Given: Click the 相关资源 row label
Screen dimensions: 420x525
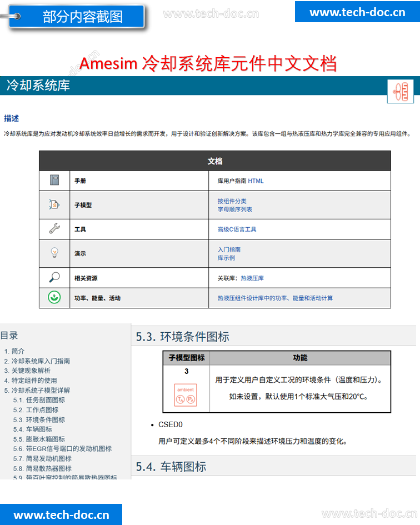Looking at the screenshot, I should [86, 278].
